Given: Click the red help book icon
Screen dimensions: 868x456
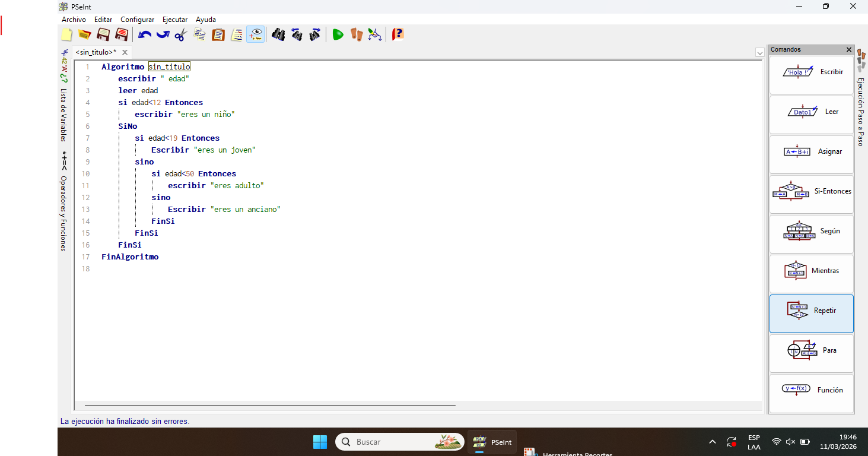Looking at the screenshot, I should point(398,34).
